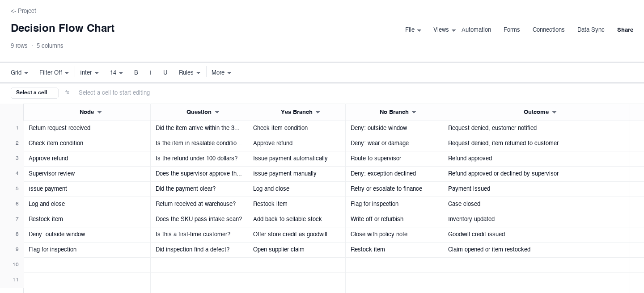
Task: Select the 'Open supplier claim' cell
Action: (297, 250)
